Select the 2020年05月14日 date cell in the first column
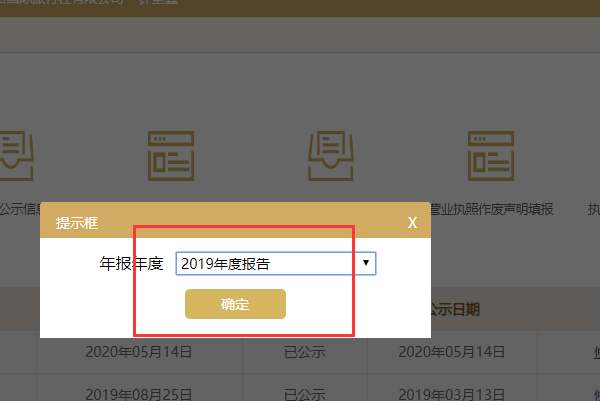600x401 pixels. click(139, 352)
